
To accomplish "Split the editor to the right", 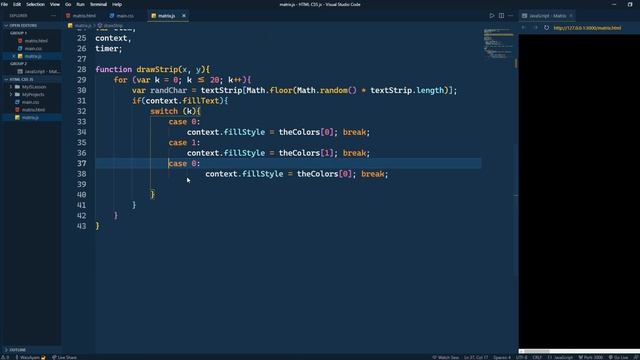I will tap(501, 16).
